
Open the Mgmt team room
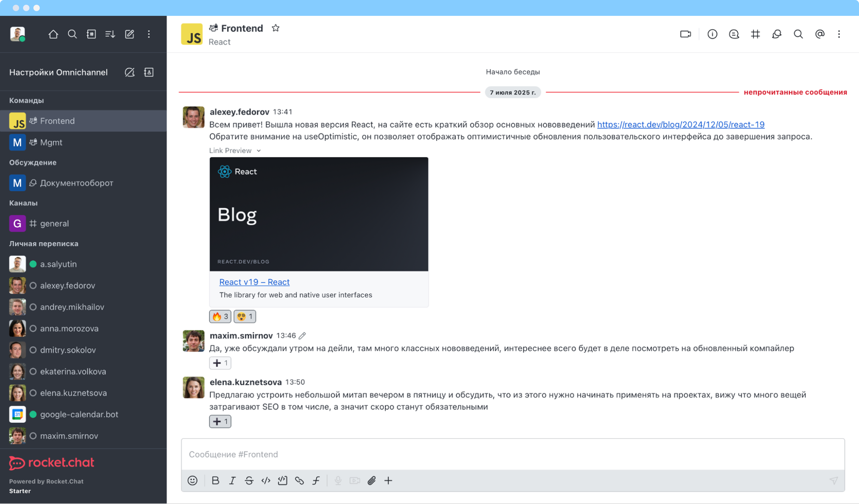(83, 142)
